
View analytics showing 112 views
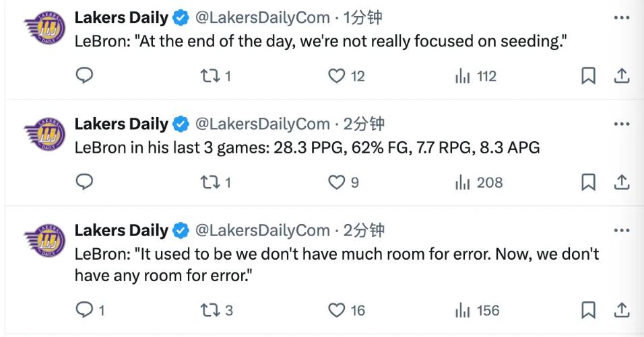coord(476,76)
